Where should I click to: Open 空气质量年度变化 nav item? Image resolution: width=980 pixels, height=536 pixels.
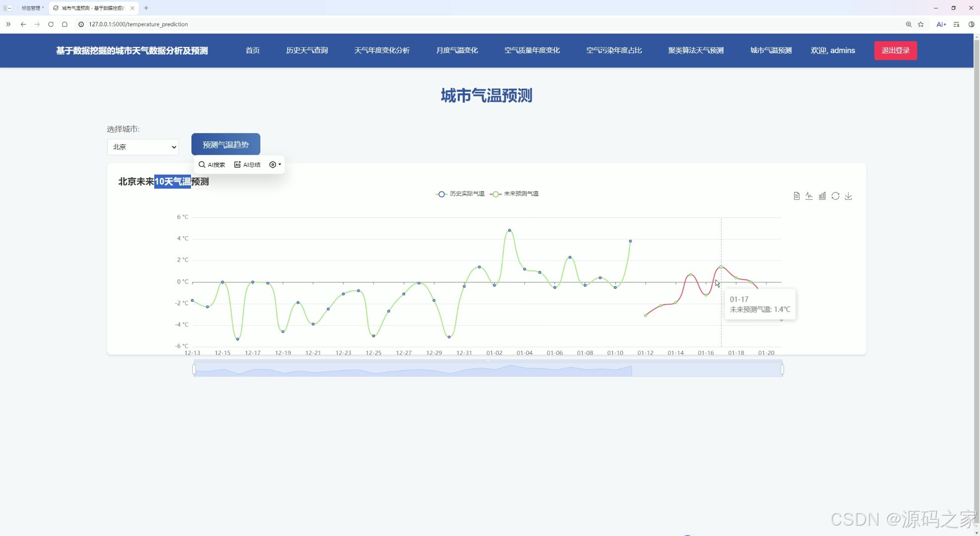(532, 51)
